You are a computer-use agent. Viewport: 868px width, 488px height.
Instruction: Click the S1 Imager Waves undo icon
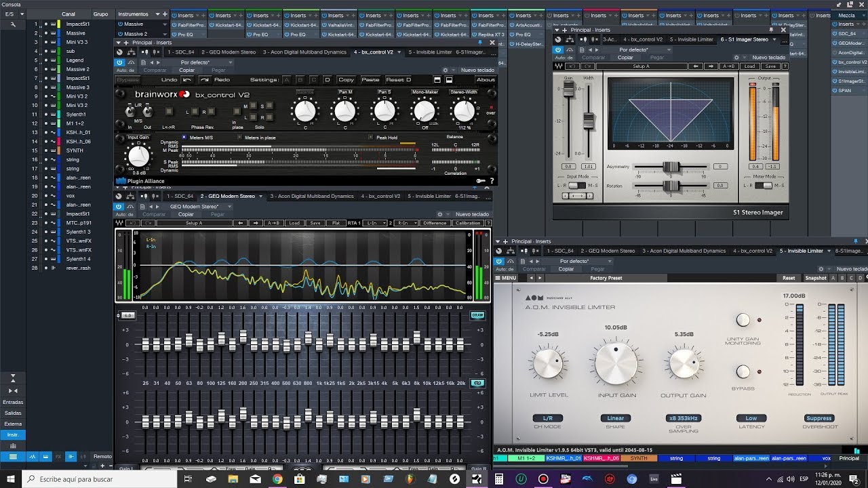click(572, 66)
